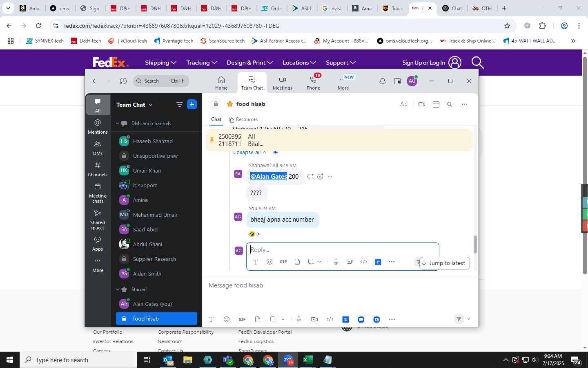This screenshot has width=588, height=368.
Task: Expand screenshot options arrow in main composer
Action: tap(283, 319)
